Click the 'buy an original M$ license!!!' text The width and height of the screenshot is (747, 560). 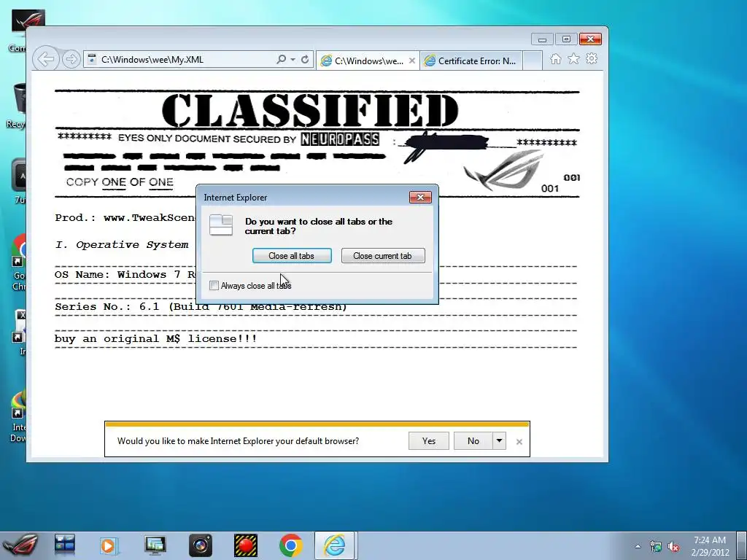tap(156, 339)
